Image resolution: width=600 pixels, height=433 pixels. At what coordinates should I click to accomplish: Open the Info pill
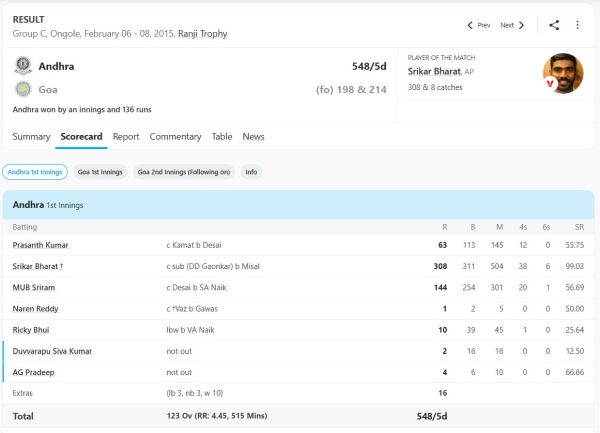pyautogui.click(x=251, y=172)
